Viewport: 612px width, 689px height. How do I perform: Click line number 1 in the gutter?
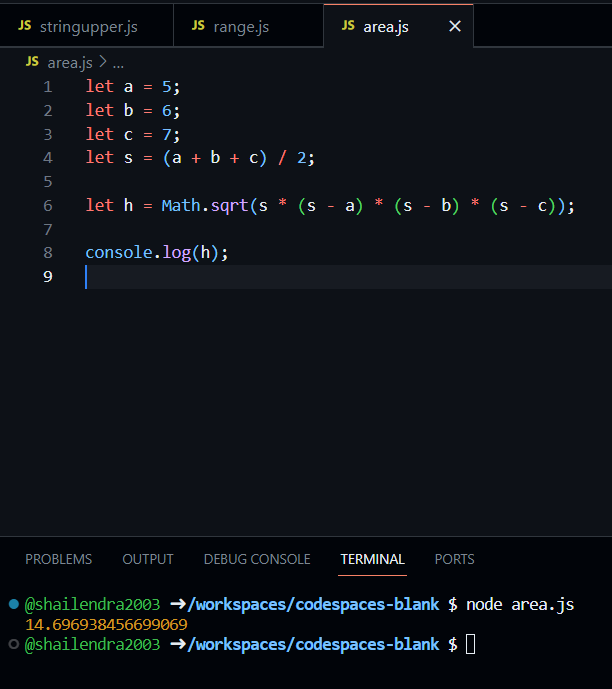(48, 87)
